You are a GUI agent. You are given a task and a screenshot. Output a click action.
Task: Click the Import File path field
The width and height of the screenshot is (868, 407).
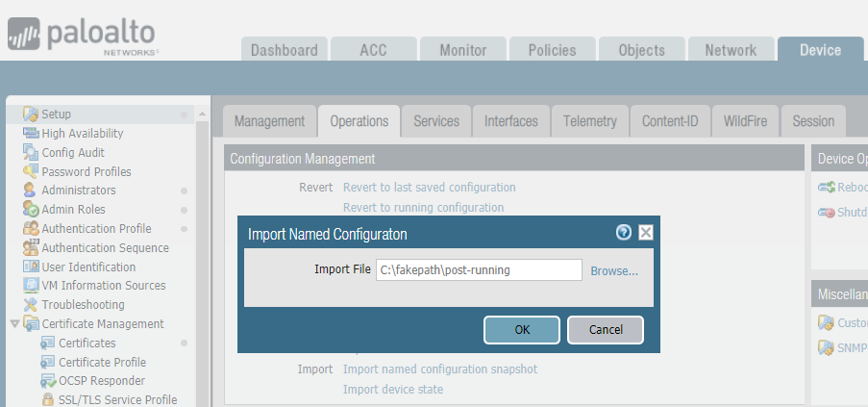pos(478,270)
